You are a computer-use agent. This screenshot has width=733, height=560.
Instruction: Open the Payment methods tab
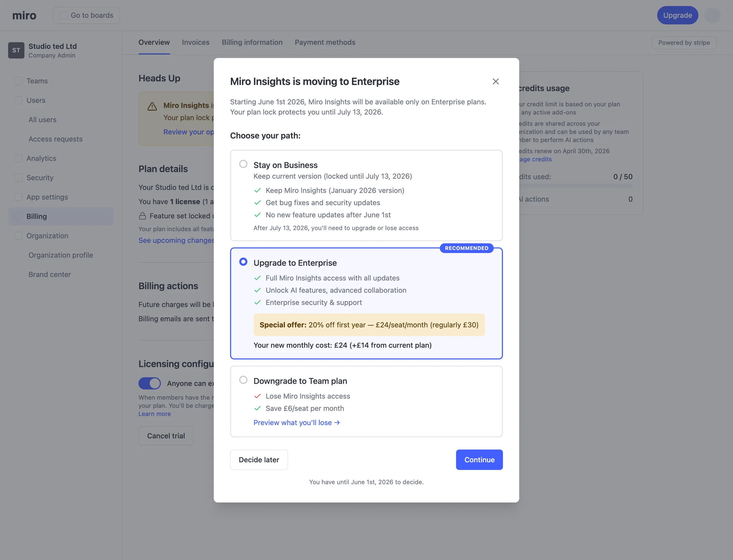[325, 42]
